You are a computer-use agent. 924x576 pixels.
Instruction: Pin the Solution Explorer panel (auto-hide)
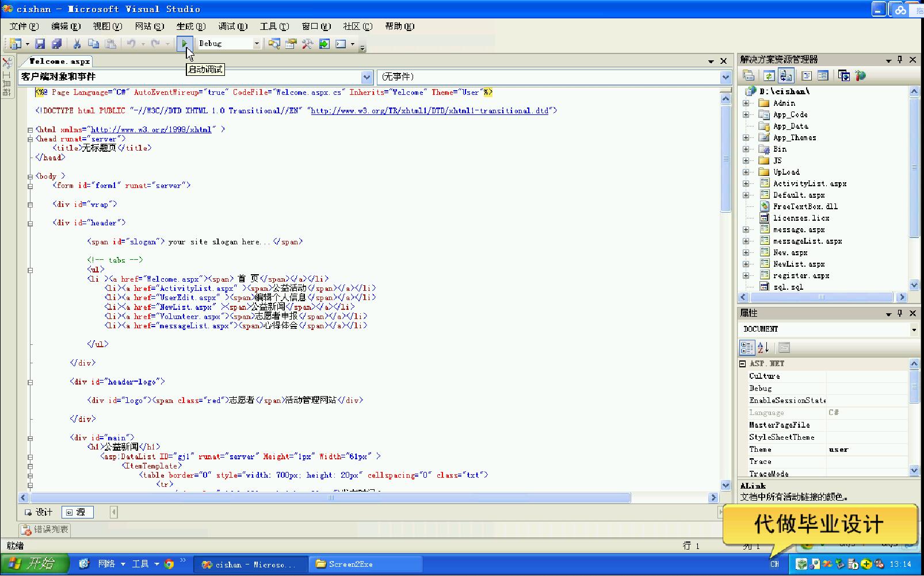(x=900, y=59)
